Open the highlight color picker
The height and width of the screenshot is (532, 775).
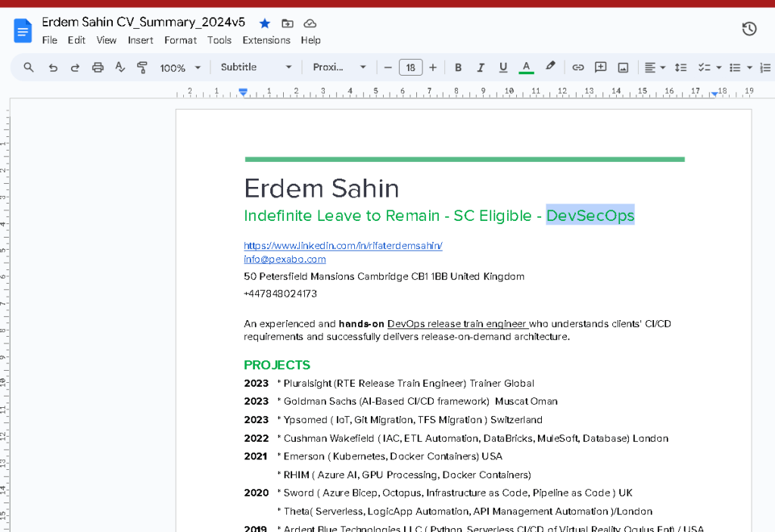[550, 67]
